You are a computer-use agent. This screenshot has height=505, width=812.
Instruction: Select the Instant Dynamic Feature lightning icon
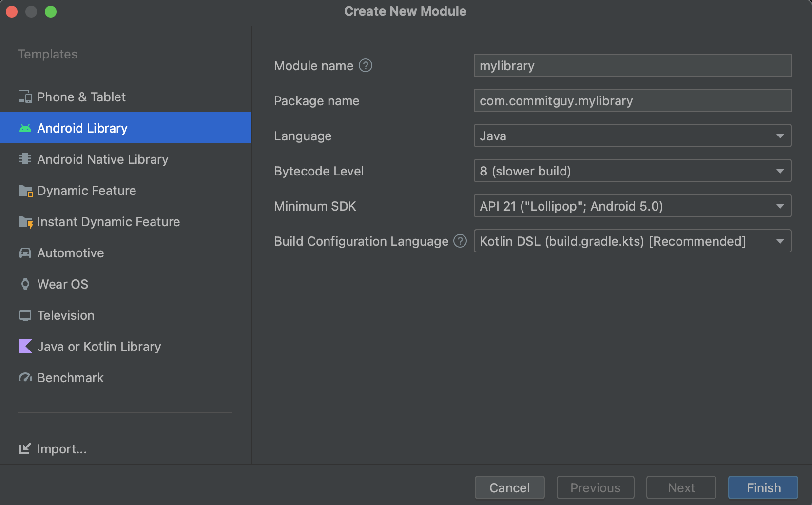[x=25, y=222]
